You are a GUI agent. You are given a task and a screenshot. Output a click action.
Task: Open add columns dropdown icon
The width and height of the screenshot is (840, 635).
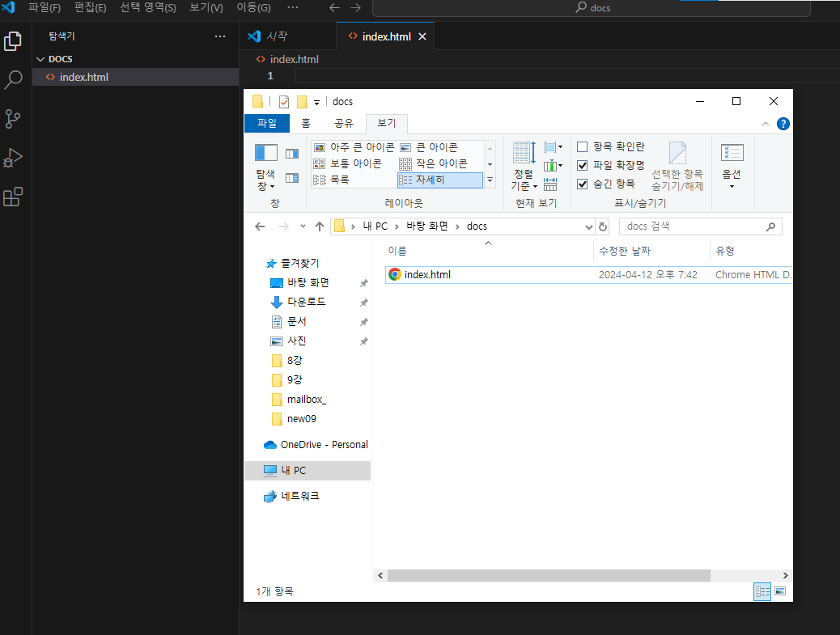[x=554, y=166]
